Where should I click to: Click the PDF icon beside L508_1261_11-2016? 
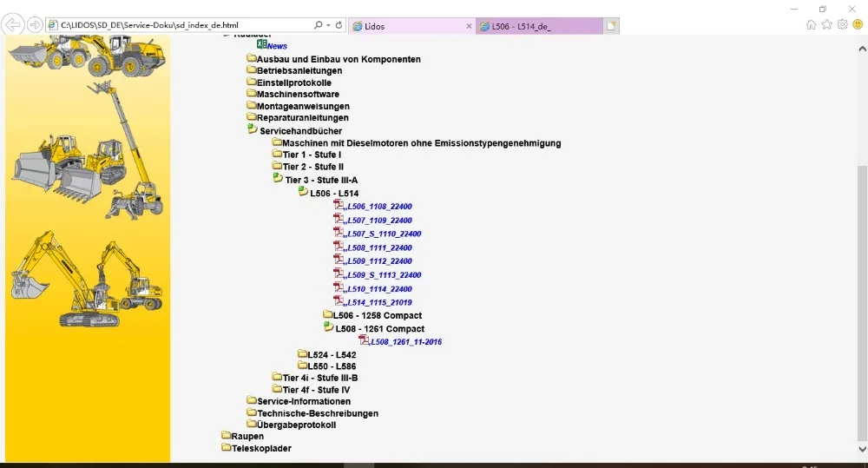(x=364, y=340)
